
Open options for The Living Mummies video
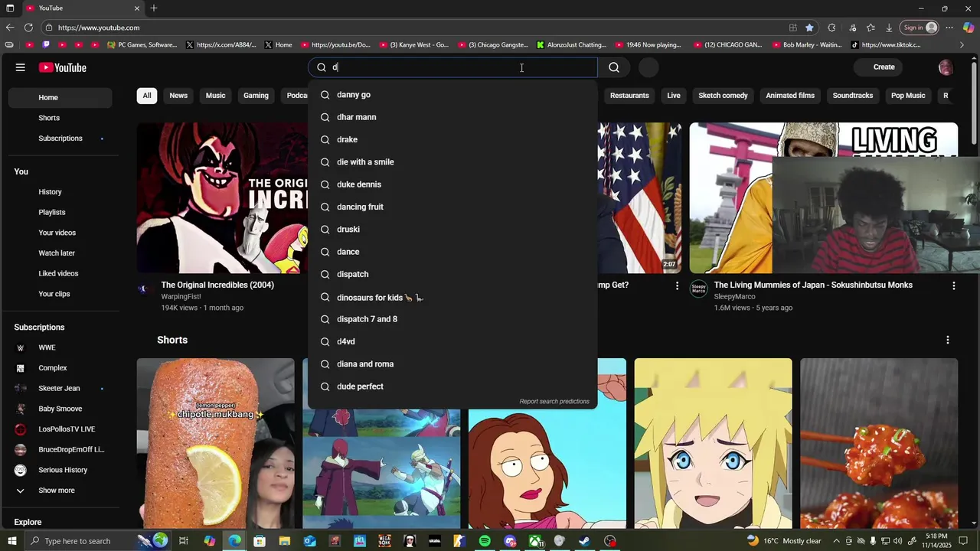point(953,285)
